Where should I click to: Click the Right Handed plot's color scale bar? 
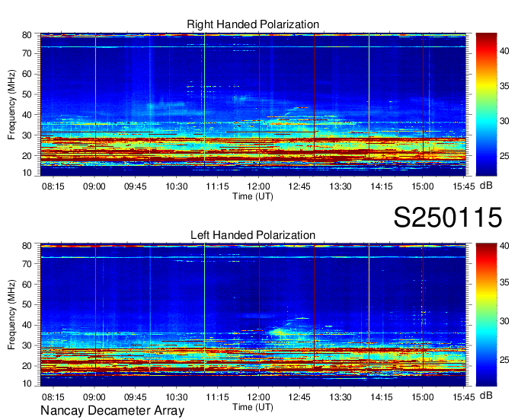pos(486,104)
